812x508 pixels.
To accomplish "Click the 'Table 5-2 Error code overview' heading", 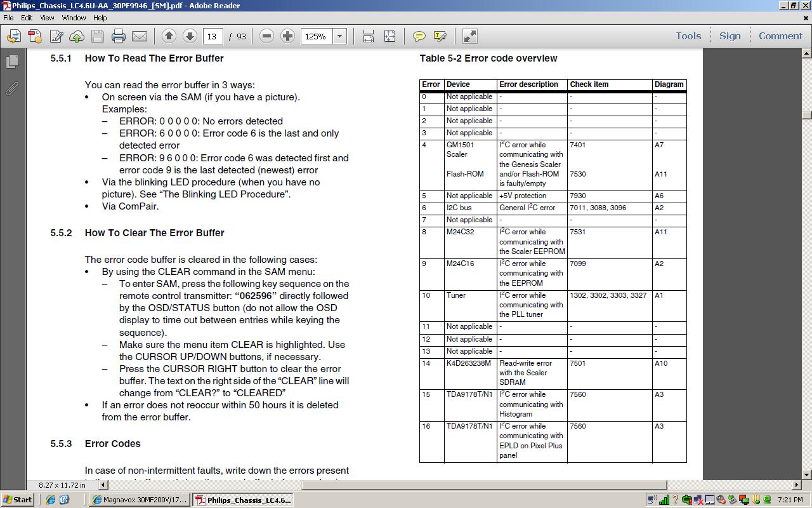I will [x=488, y=58].
